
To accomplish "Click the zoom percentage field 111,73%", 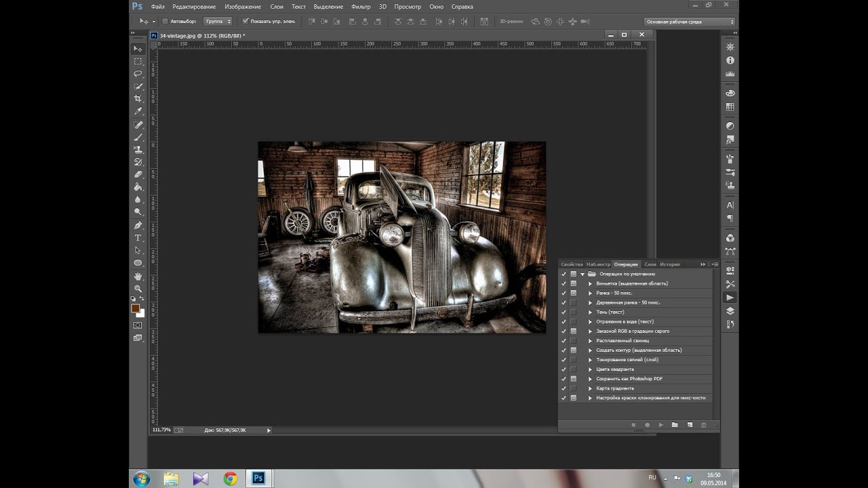I will [161, 430].
